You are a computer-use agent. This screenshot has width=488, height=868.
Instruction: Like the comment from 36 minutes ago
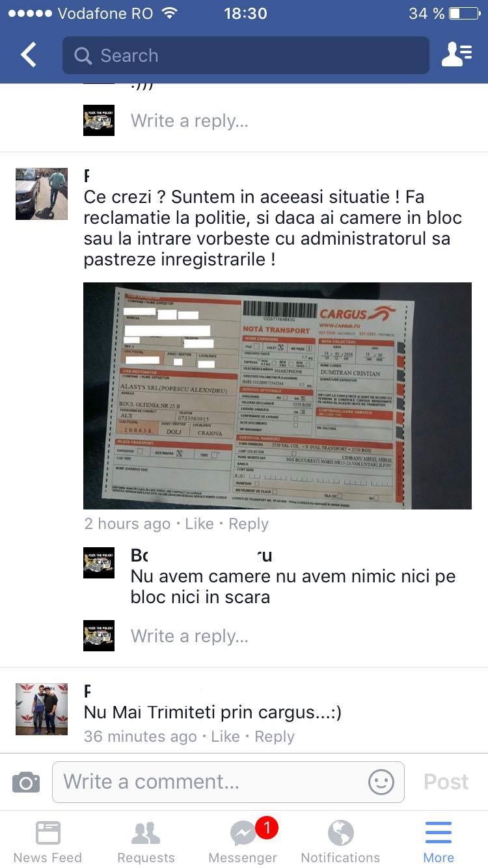tap(226, 737)
